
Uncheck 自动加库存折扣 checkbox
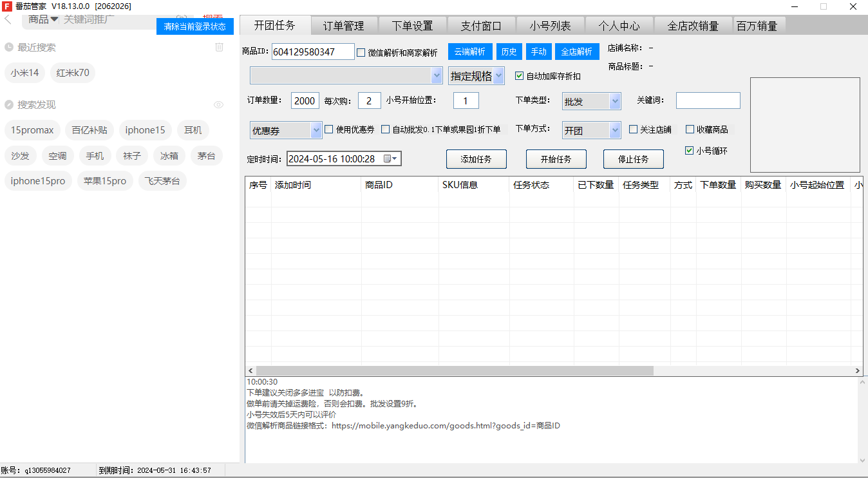519,75
